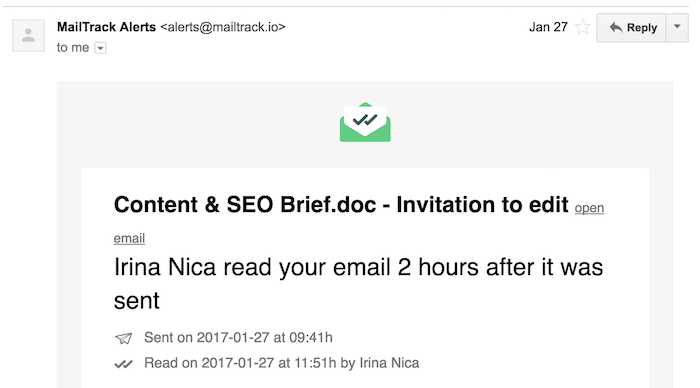Select the MailTrack Alerts sender name
This screenshot has height=388, width=700.
coord(106,27)
